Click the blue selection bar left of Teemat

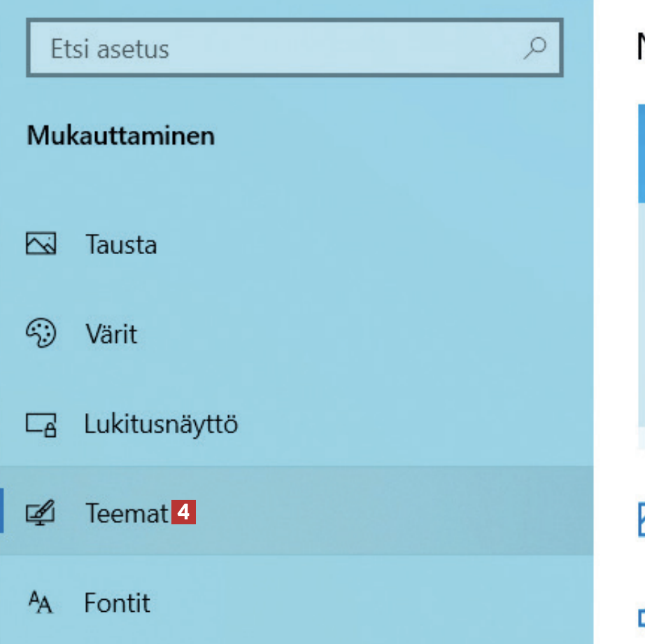2,511
